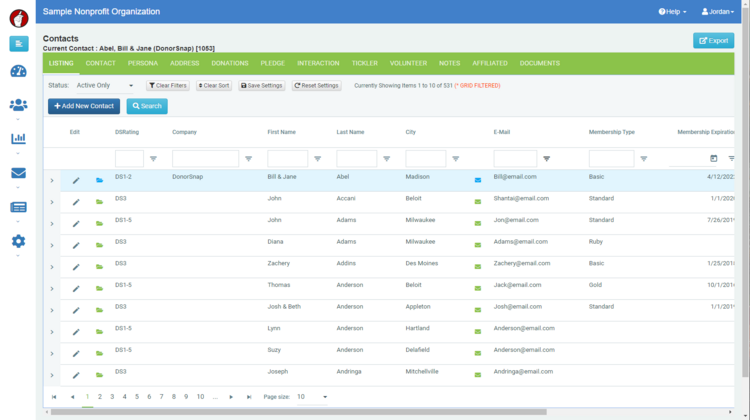Click the Last Name filter input field

(356, 158)
